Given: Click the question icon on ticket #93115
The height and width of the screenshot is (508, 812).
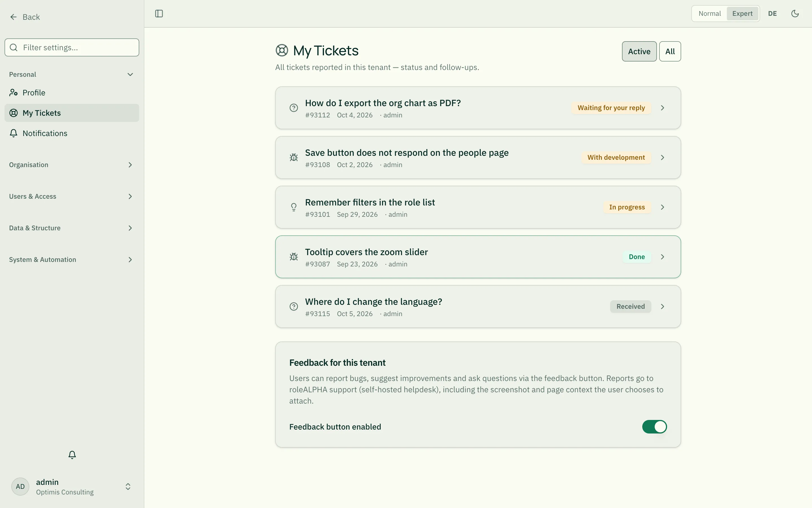Looking at the screenshot, I should pos(294,306).
